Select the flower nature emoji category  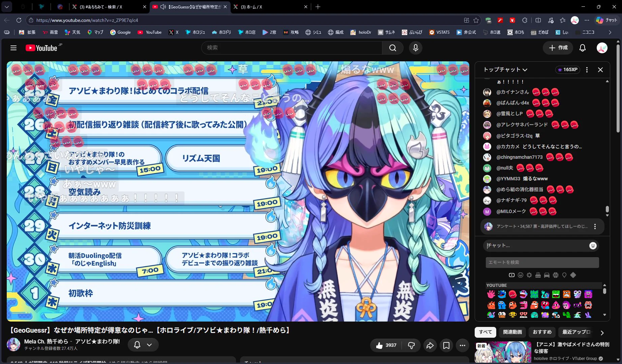pyautogui.click(x=529, y=275)
